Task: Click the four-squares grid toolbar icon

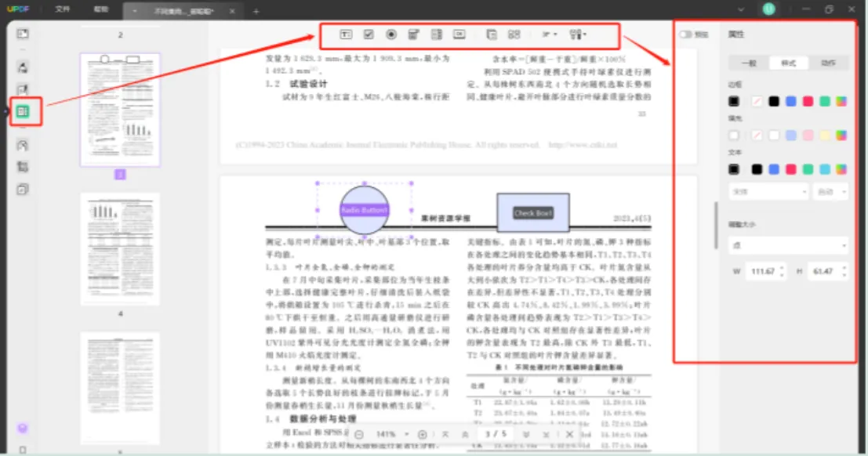Action: click(514, 34)
